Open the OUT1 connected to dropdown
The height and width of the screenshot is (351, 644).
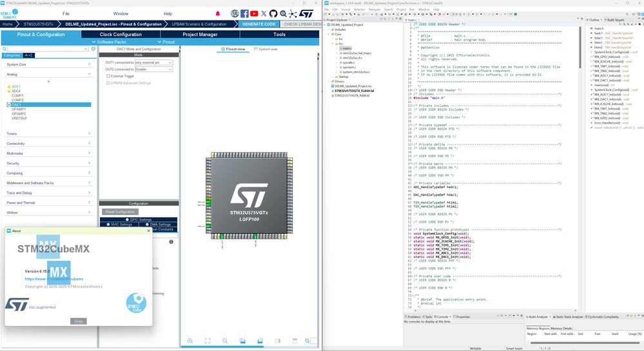pos(153,62)
